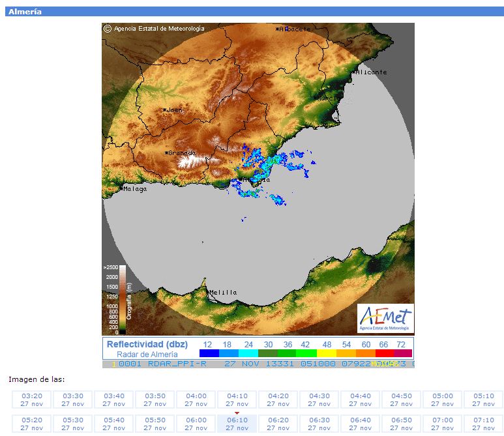Select the 04:00 27 nov image
This screenshot has width=504, height=436.
(x=196, y=400)
